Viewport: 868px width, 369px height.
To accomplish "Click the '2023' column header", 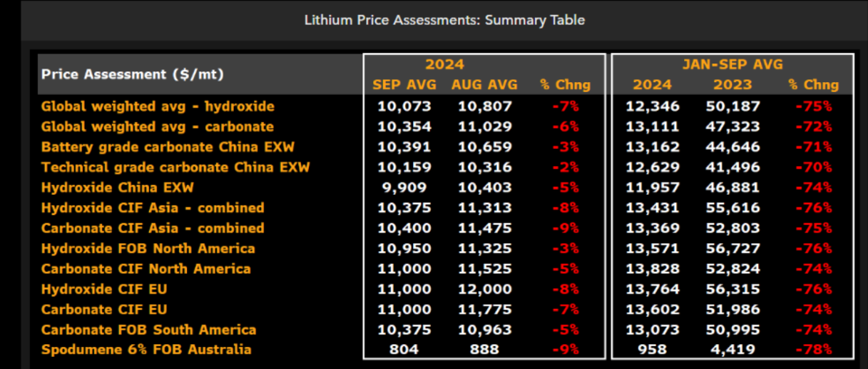I will 732,85.
